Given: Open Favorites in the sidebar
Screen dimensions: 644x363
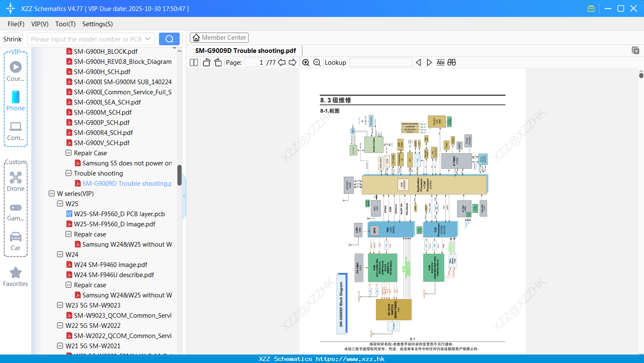Looking at the screenshot, I should tap(16, 277).
